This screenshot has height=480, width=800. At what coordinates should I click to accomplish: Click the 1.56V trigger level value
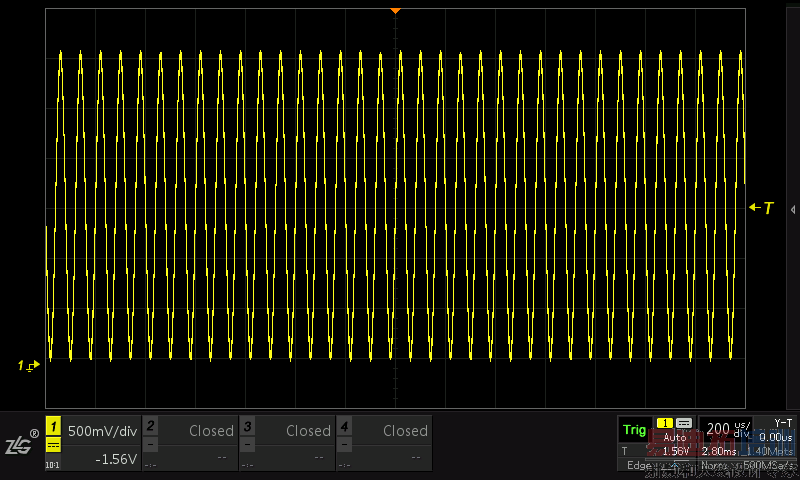point(676,451)
